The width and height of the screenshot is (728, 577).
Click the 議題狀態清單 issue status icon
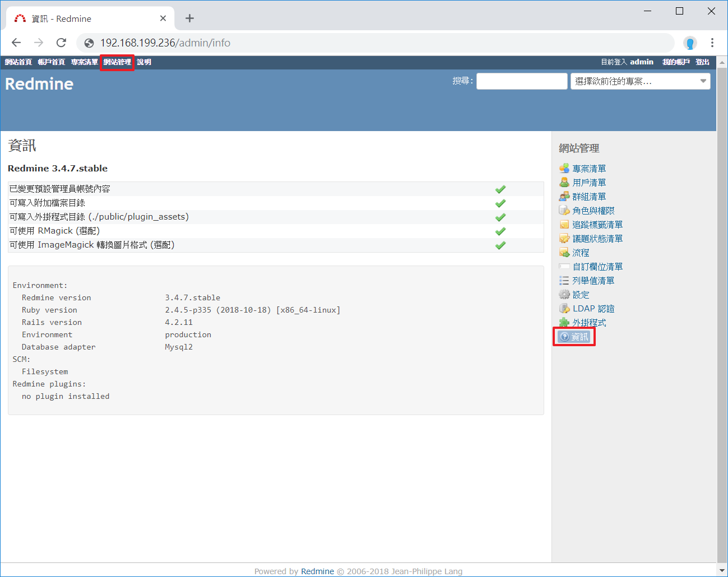[564, 238]
